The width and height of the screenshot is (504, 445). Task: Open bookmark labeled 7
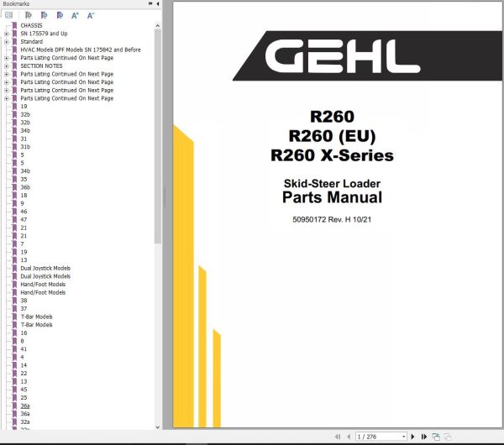point(22,243)
